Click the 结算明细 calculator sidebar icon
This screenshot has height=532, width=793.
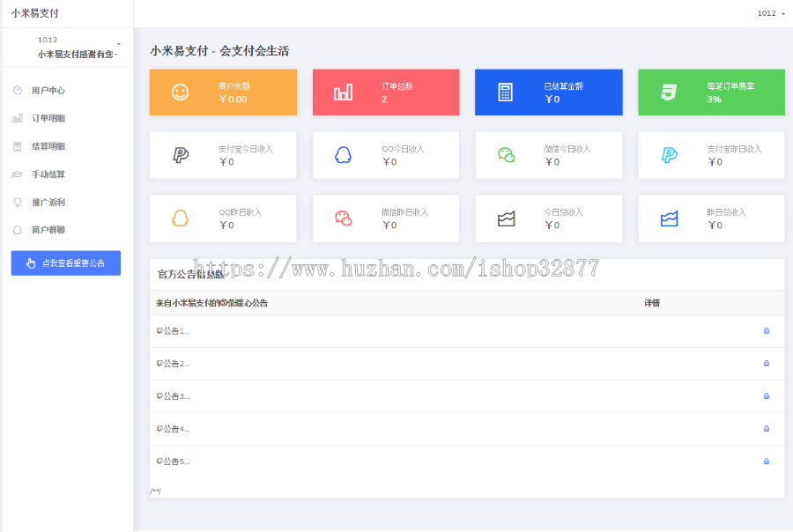(18, 147)
